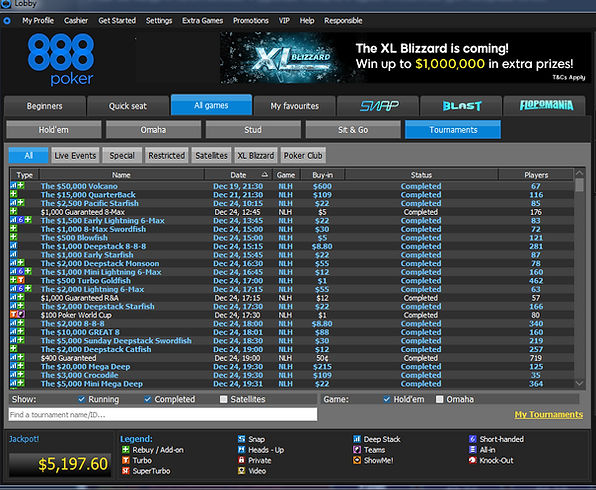Open the Settings menu
596x490 pixels.
(159, 21)
